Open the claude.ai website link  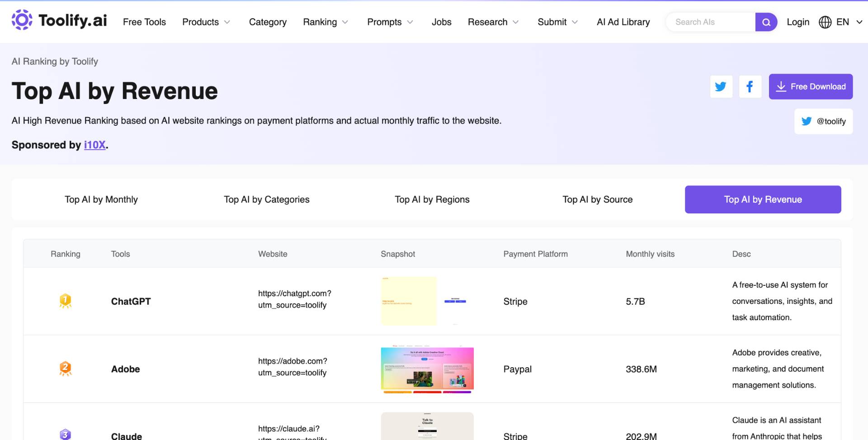tap(292, 432)
